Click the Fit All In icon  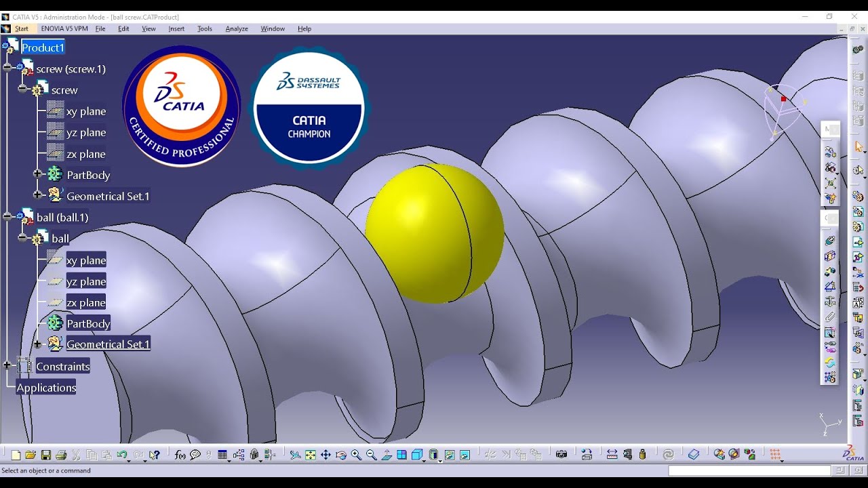(x=311, y=455)
